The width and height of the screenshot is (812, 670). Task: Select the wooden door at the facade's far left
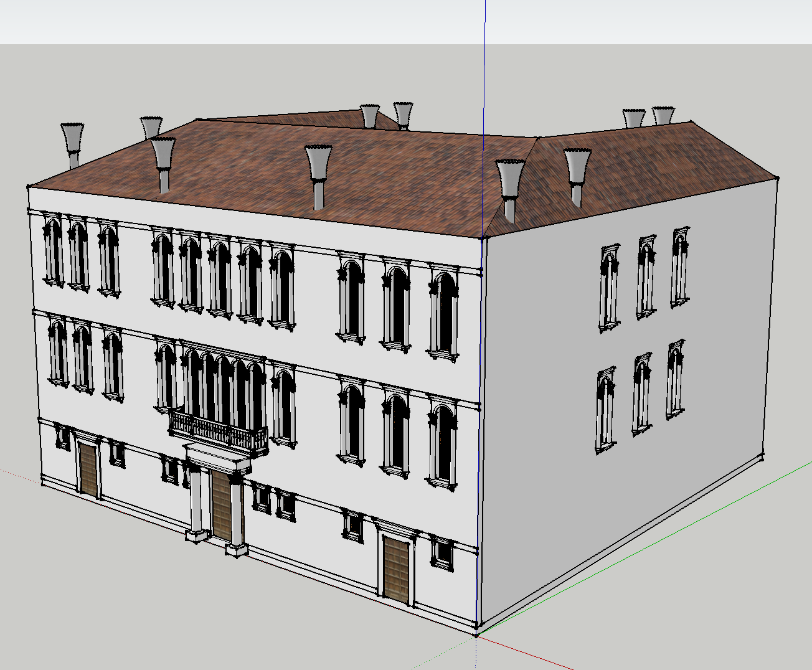(88, 469)
